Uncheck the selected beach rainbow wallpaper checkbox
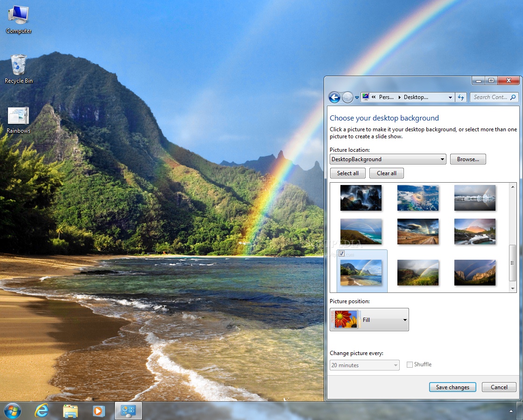The width and height of the screenshot is (523, 420). pyautogui.click(x=341, y=254)
